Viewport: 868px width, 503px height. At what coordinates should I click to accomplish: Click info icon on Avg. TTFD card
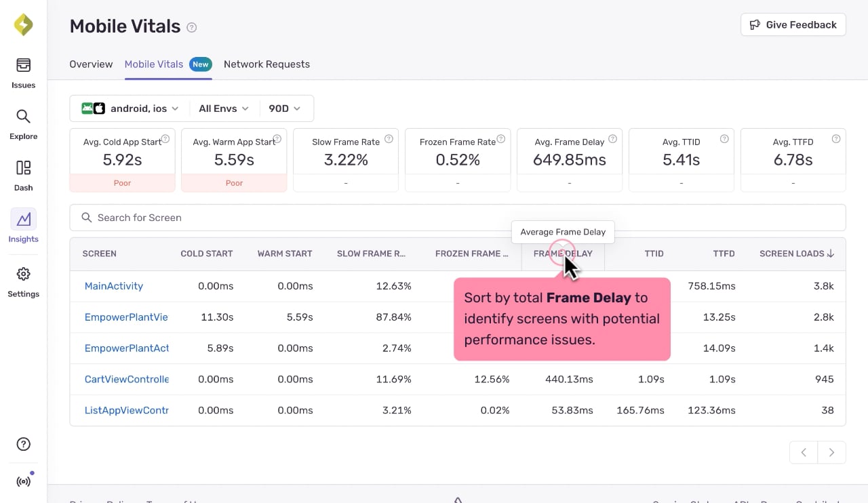tap(836, 139)
